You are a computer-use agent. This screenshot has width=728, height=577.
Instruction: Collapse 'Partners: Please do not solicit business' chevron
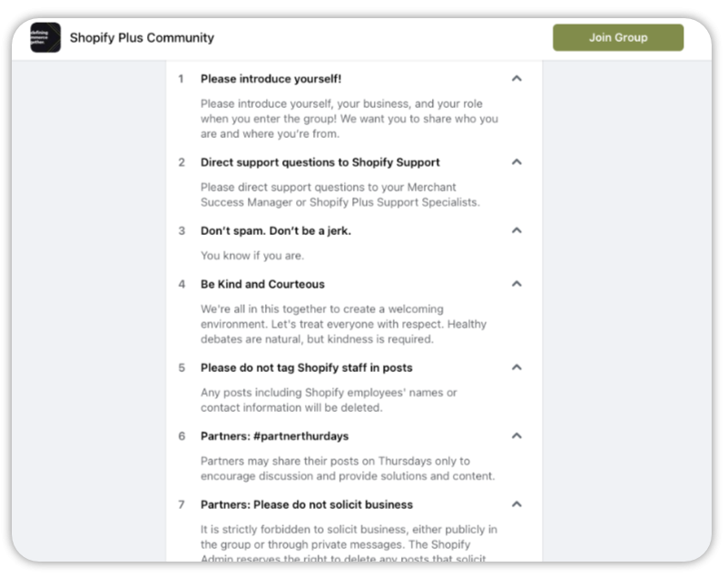(x=516, y=504)
